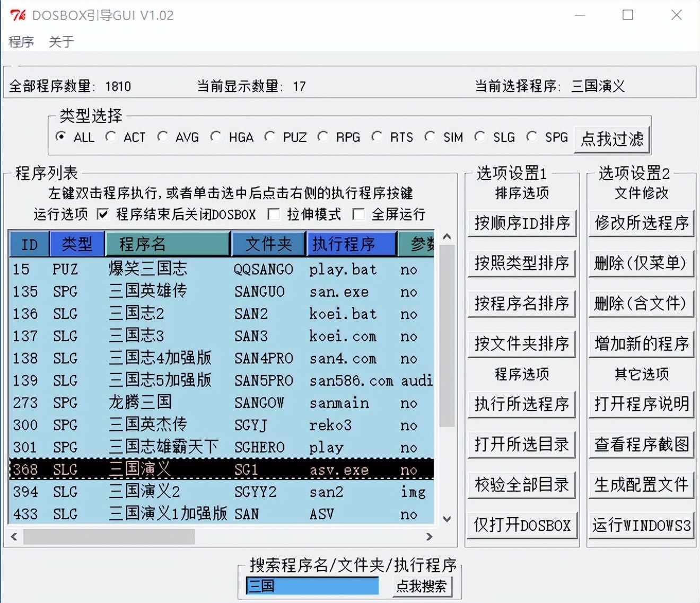Select the highlighted 三国演义 row
This screenshot has height=603, width=700.
(222, 469)
